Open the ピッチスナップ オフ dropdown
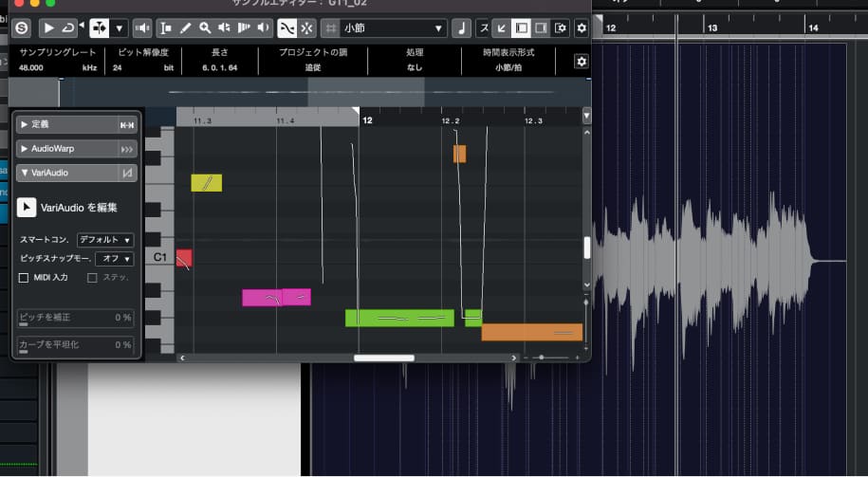The height and width of the screenshot is (477, 868). tap(114, 258)
